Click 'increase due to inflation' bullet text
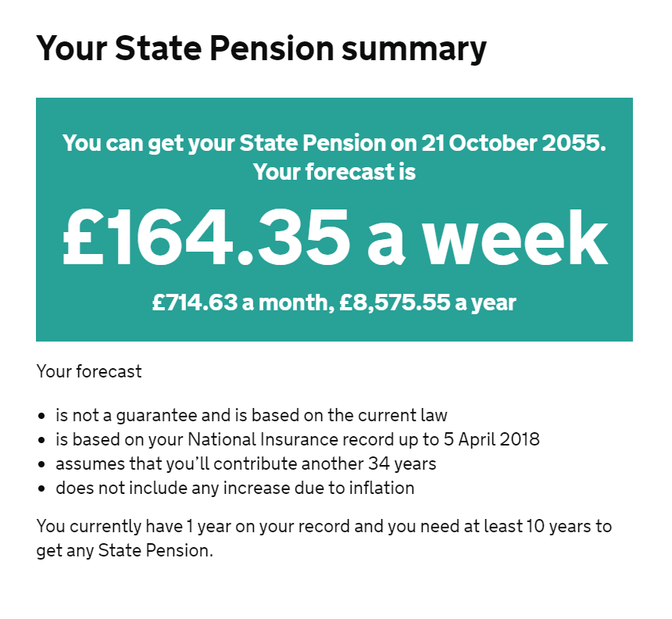Viewport: 672px width, 619px height. click(319, 488)
